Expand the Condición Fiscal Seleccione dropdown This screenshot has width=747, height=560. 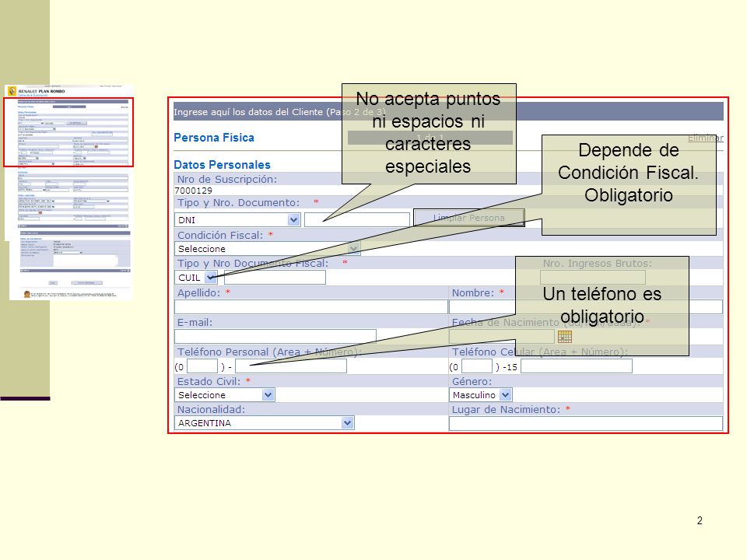[267, 249]
